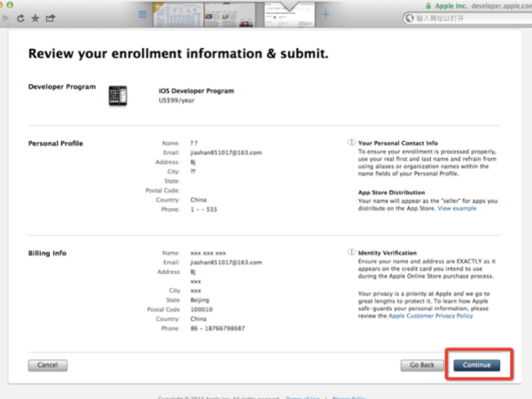Click the forward navigation arrow
Screen dimensions: 532x399
coord(5,19)
